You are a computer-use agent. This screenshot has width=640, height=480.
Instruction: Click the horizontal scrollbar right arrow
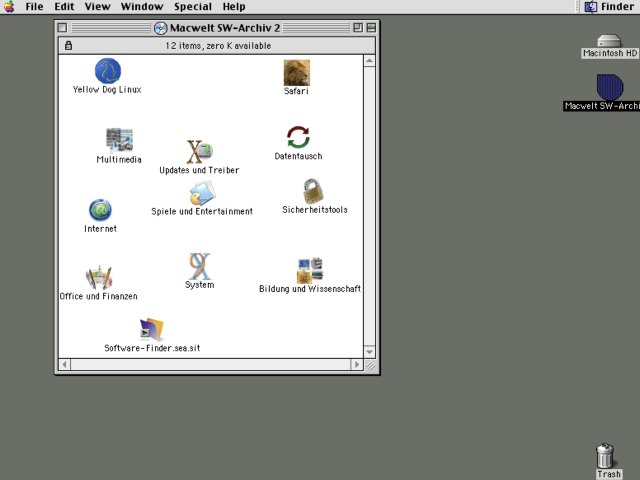point(357,364)
